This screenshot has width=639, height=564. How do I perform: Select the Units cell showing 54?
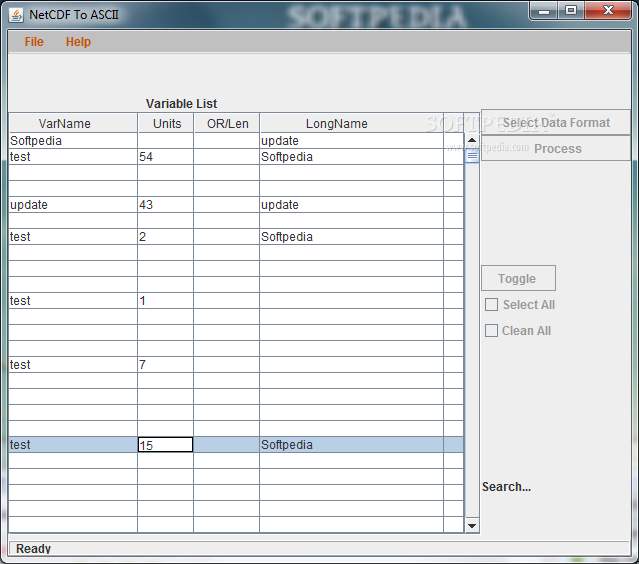[166, 157]
